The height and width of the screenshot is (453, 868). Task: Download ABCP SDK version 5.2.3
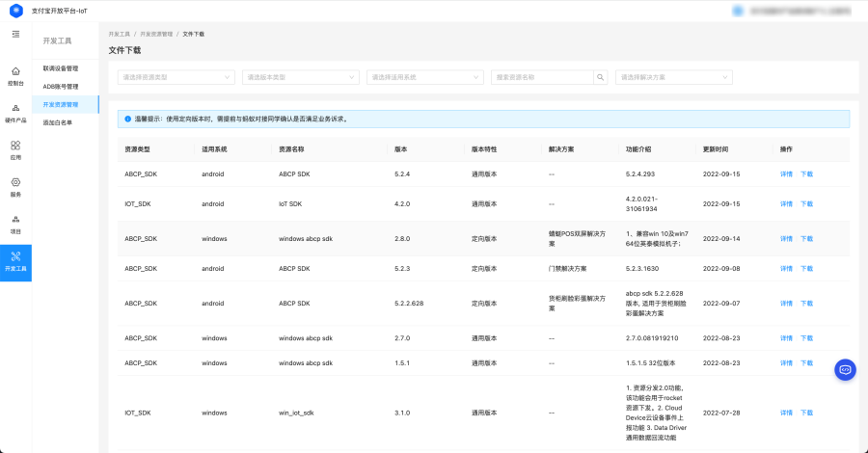(806, 269)
